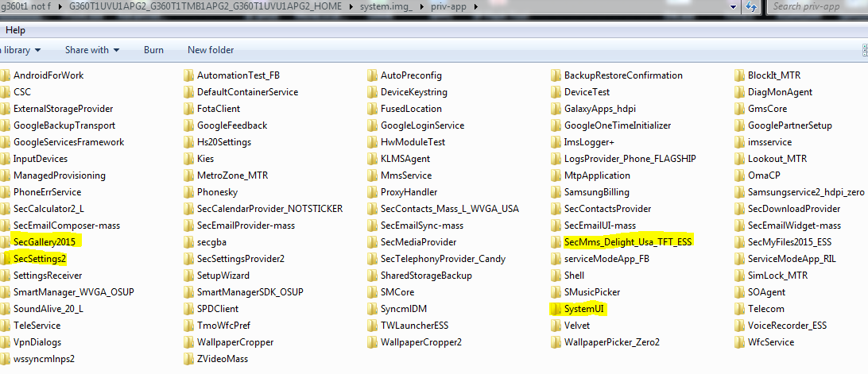Viewport: 868px width, 374px height.
Task: Click the SetupWizard folder icon
Action: (188, 275)
